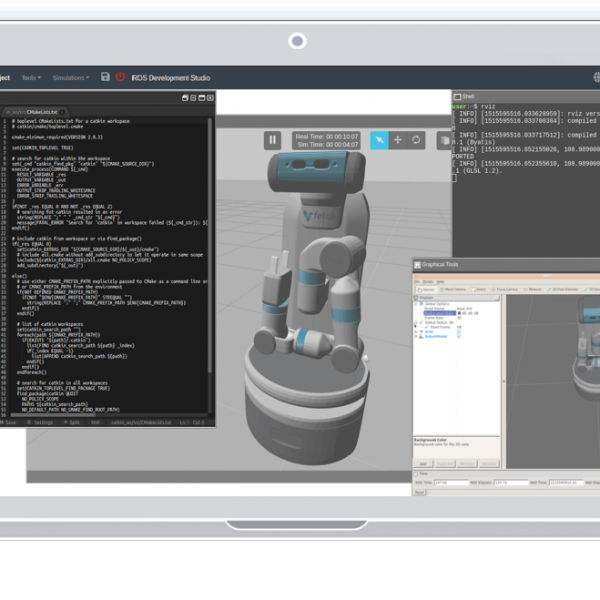The width and height of the screenshot is (600, 600).
Task: Click the ROS Development Studio title text
Action: point(171,78)
